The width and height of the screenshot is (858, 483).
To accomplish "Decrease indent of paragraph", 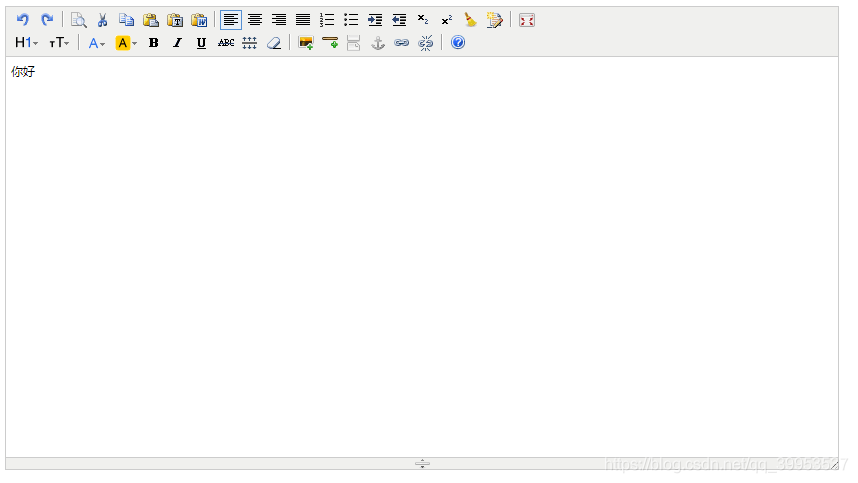I will [399, 20].
